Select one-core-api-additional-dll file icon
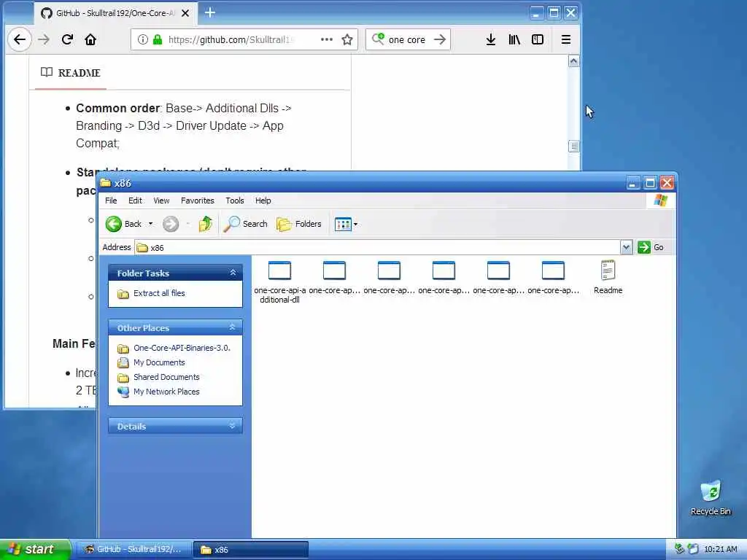The height and width of the screenshot is (560, 747). pos(279,271)
